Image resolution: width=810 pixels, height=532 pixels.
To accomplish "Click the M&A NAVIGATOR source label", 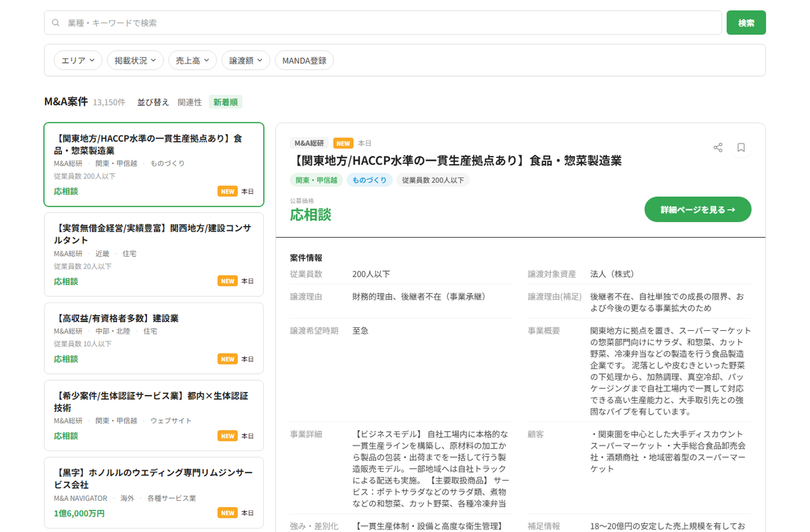I will pos(80,498).
